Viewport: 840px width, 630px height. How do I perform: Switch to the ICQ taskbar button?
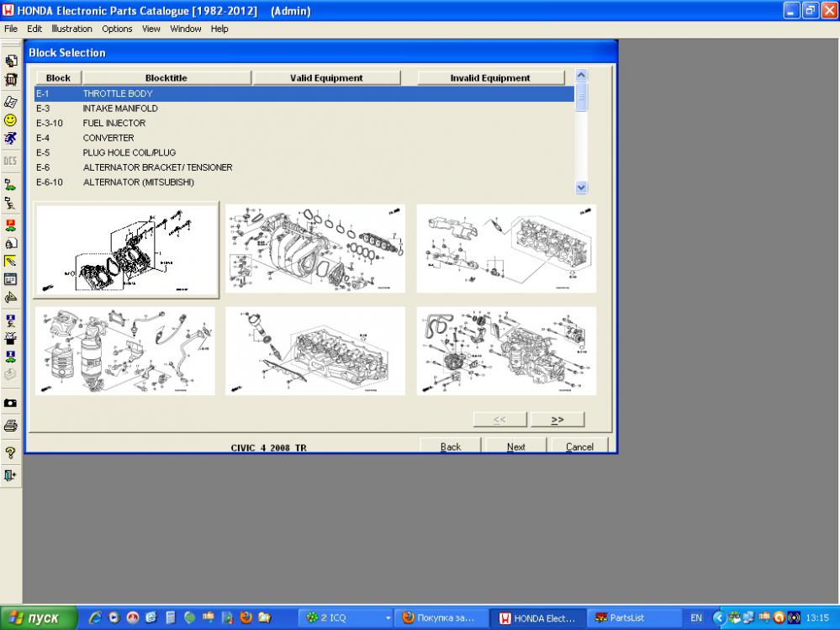[345, 617]
